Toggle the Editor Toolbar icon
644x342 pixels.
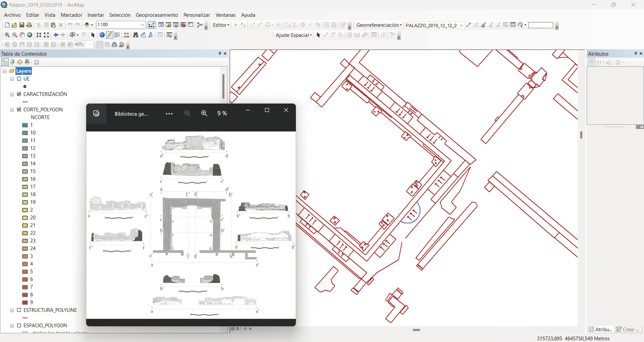tap(152, 25)
